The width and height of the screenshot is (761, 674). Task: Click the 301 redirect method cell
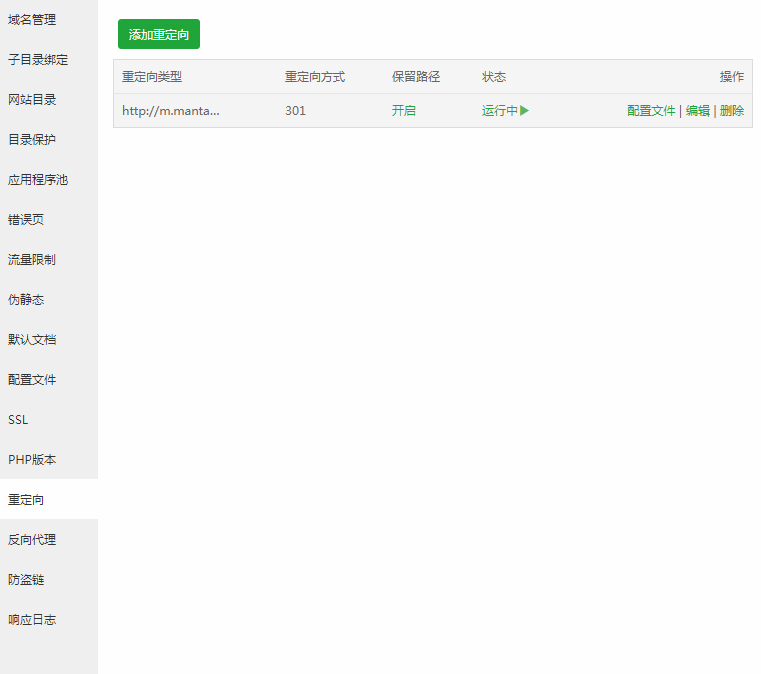(295, 111)
